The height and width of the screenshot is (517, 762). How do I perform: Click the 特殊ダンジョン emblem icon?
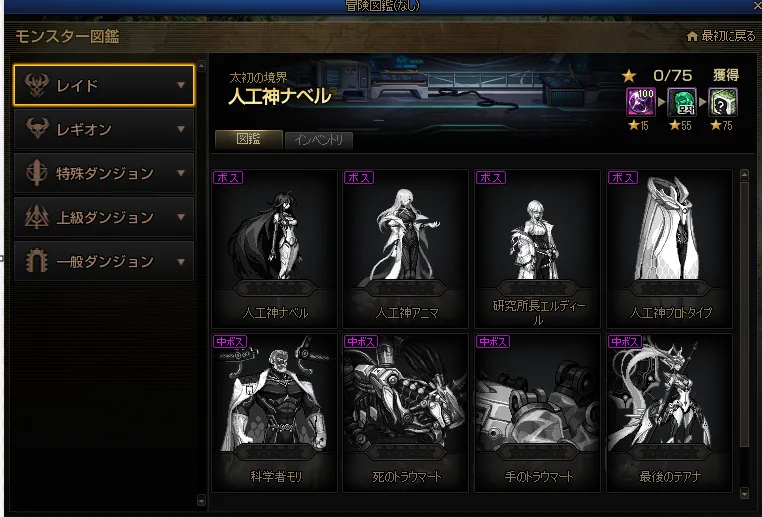pyautogui.click(x=37, y=172)
